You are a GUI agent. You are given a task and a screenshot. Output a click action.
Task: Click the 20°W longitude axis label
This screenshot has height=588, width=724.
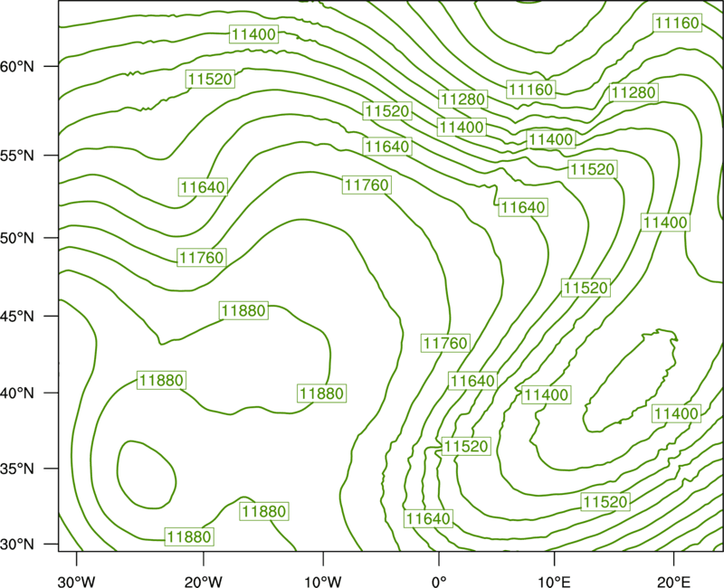204,582
